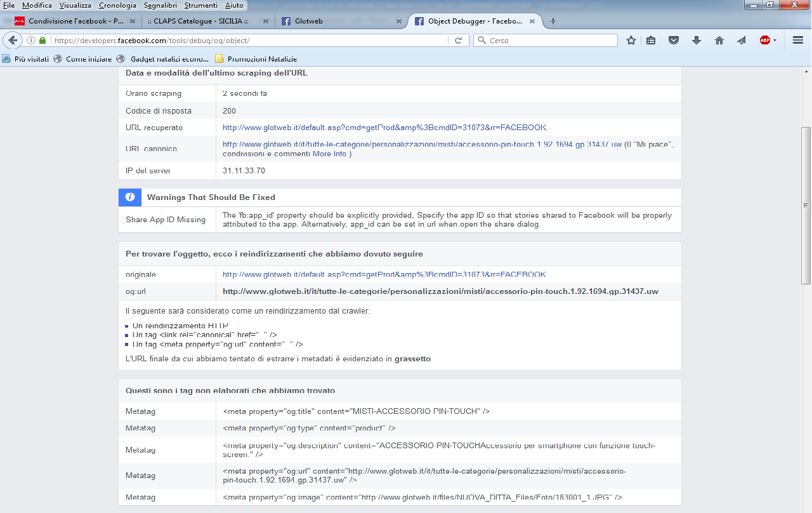Image resolution: width=812 pixels, height=513 pixels.
Task: Open Promozioni Natalizie bookmark folder
Action: tap(256, 59)
